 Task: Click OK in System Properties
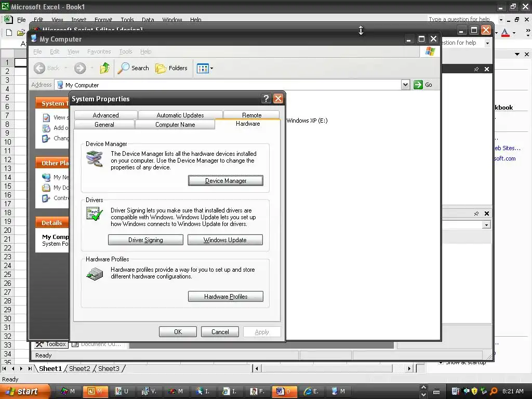tap(178, 332)
